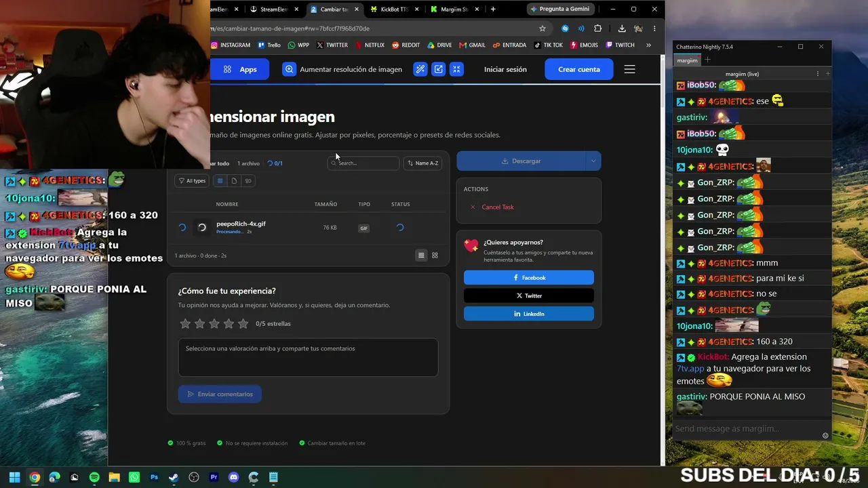
Task: Open the Iniciar sesión link
Action: [505, 69]
